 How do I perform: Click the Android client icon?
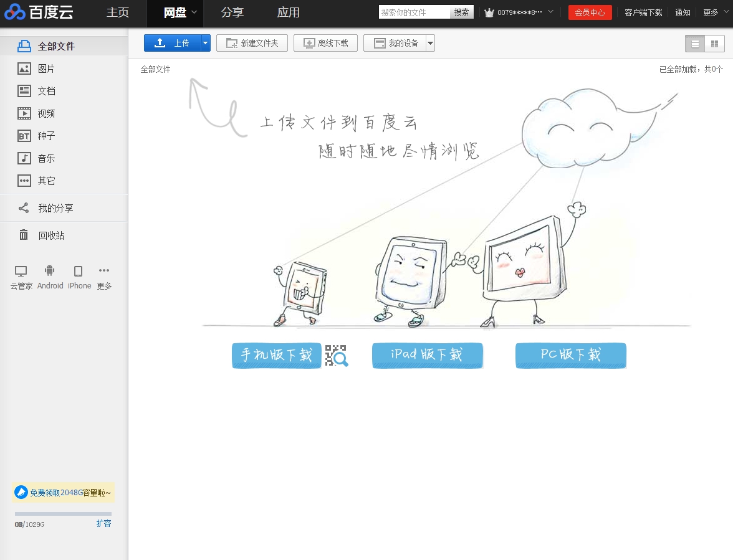[x=50, y=270]
